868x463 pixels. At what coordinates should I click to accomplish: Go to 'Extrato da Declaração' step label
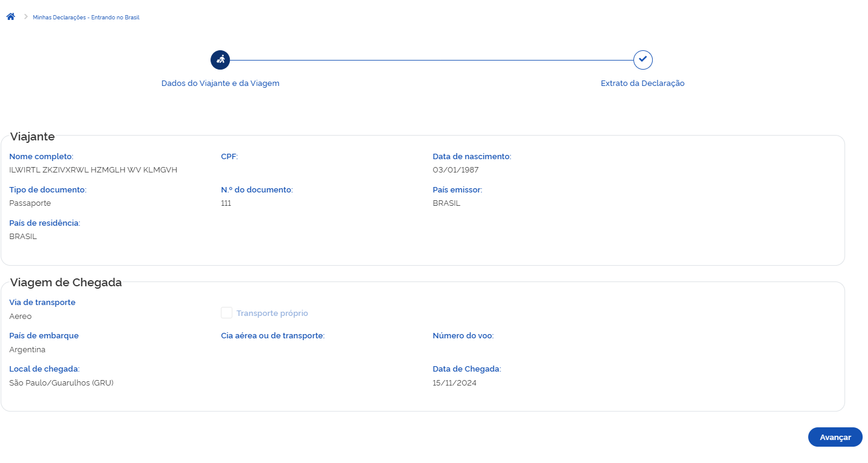[x=642, y=84]
